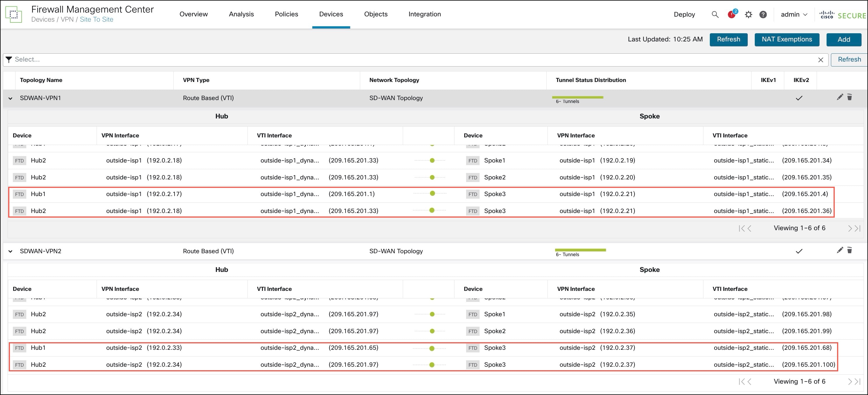Click the IKEv2 checkmark for SDWAN-VPN1
This screenshot has height=395, width=868.
(x=799, y=98)
